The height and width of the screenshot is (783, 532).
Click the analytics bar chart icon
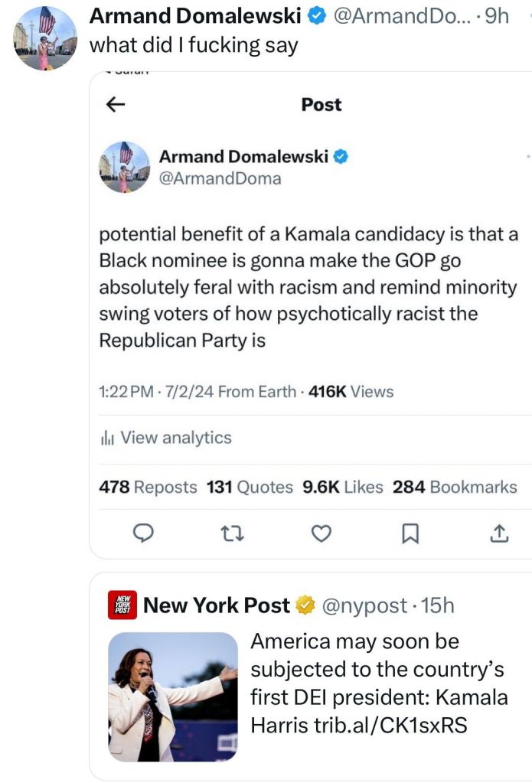(x=107, y=439)
